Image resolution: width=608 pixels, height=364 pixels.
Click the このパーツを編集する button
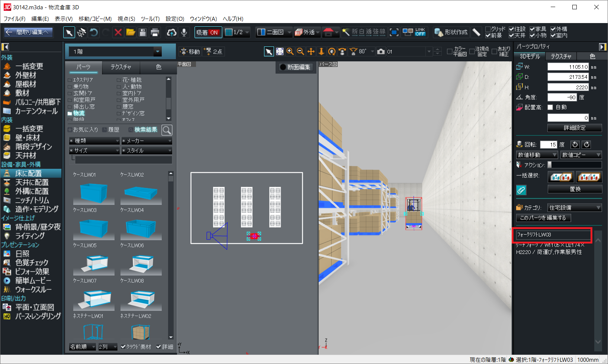543,218
